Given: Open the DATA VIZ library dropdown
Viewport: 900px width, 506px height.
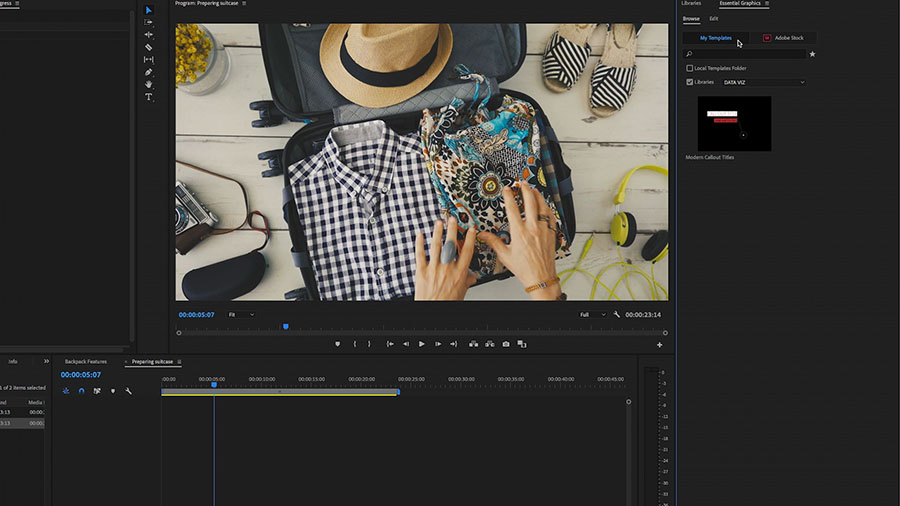Looking at the screenshot, I should tap(763, 83).
